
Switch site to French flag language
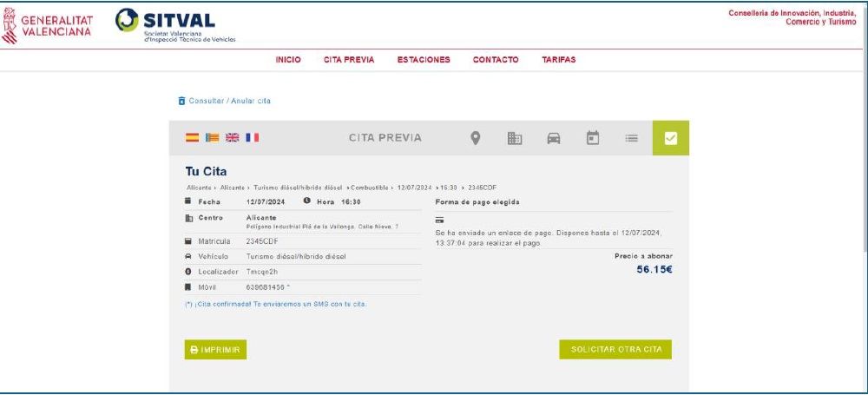click(253, 137)
